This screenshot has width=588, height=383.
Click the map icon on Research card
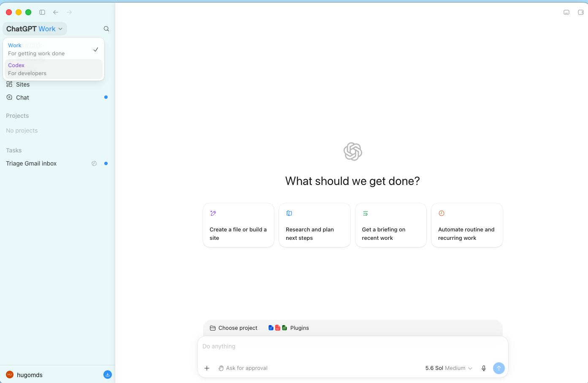289,213
